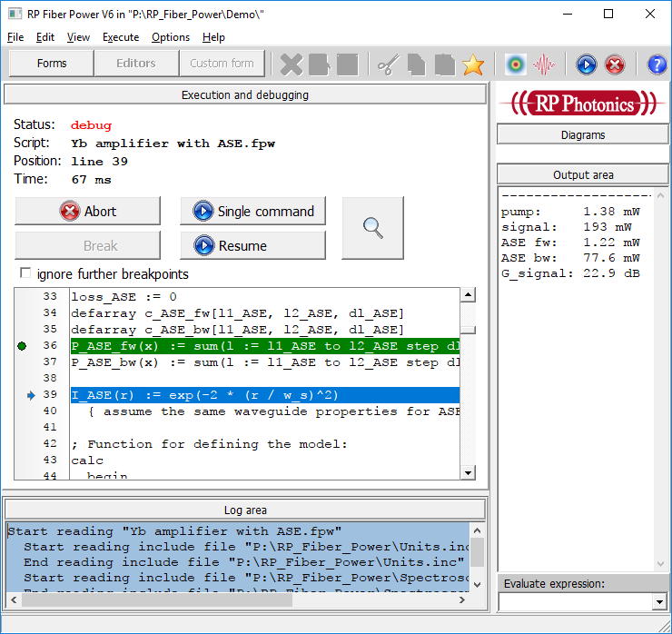Open the Execute menu

pos(121,37)
